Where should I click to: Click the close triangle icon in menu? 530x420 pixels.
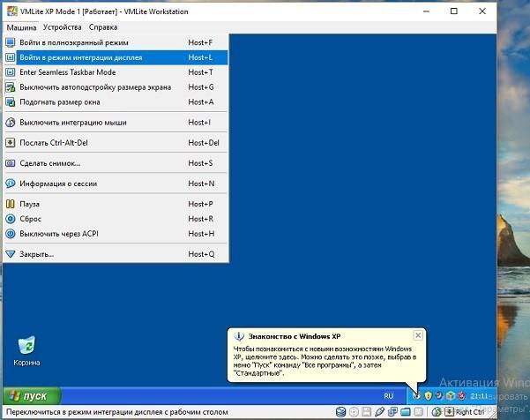pyautogui.click(x=11, y=254)
